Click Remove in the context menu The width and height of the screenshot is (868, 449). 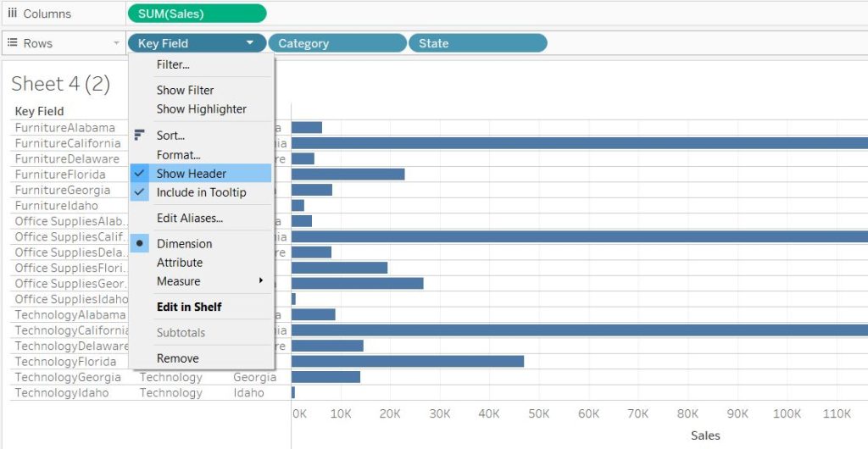click(178, 358)
